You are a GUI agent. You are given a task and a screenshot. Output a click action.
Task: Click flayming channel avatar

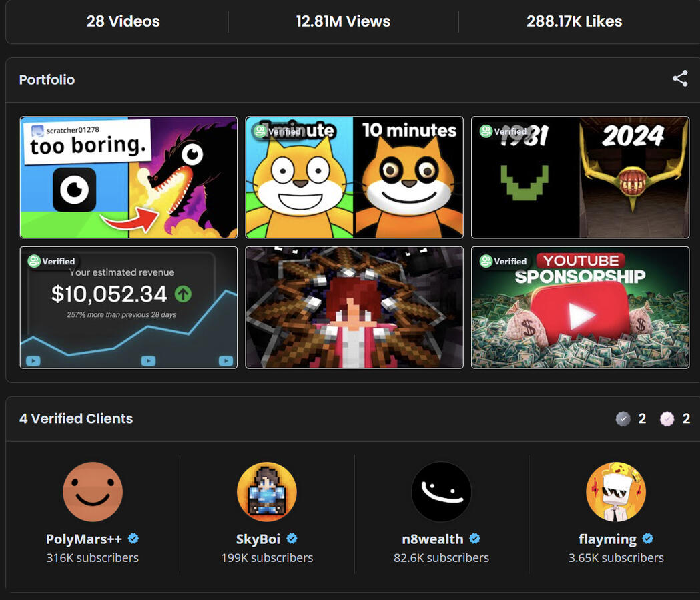pyautogui.click(x=615, y=492)
